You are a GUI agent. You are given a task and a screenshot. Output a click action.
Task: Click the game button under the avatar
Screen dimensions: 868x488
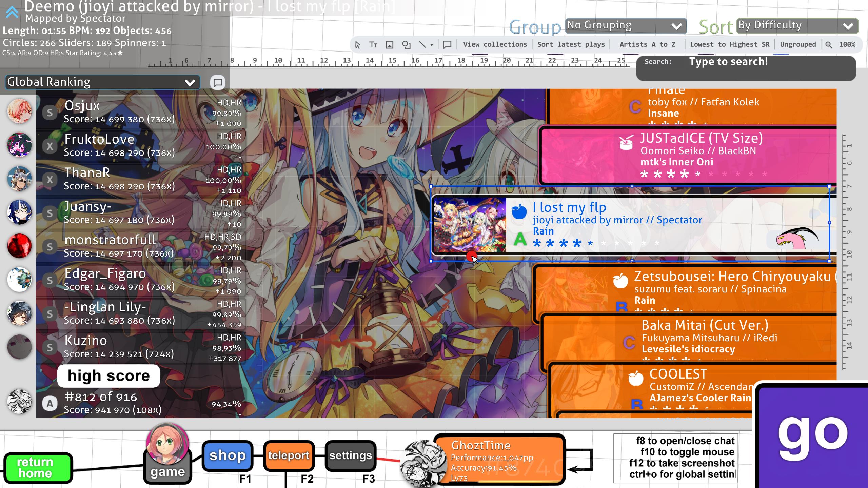tap(167, 471)
